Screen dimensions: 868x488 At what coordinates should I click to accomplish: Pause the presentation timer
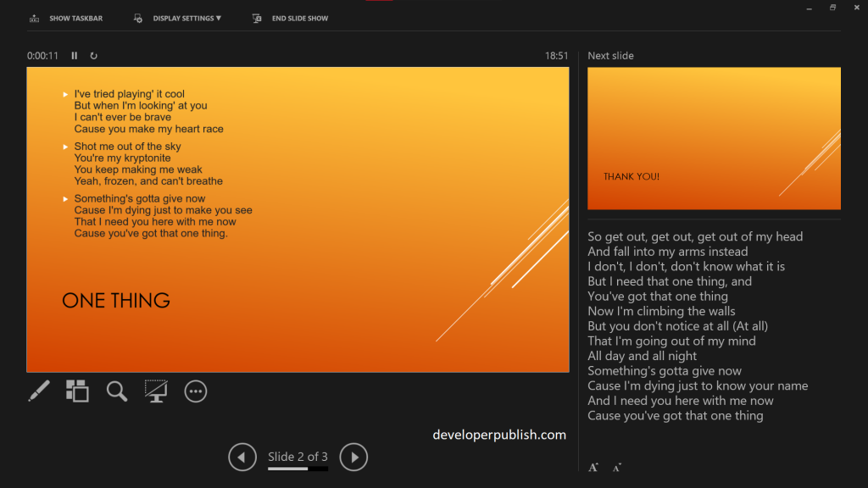click(75, 56)
